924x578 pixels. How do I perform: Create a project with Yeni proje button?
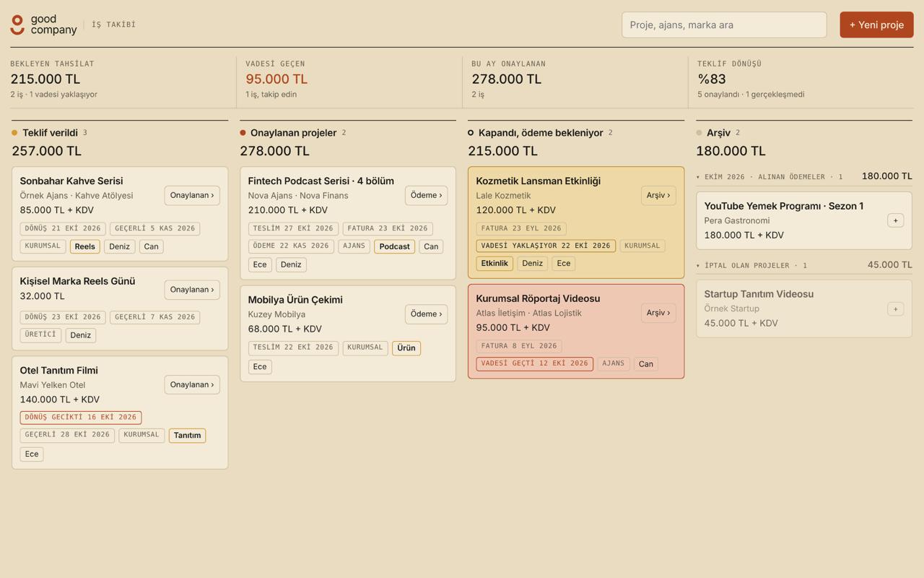point(876,25)
